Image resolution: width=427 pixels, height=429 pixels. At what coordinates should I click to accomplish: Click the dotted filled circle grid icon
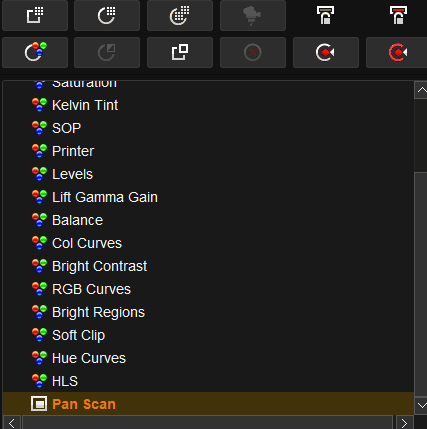180,15
